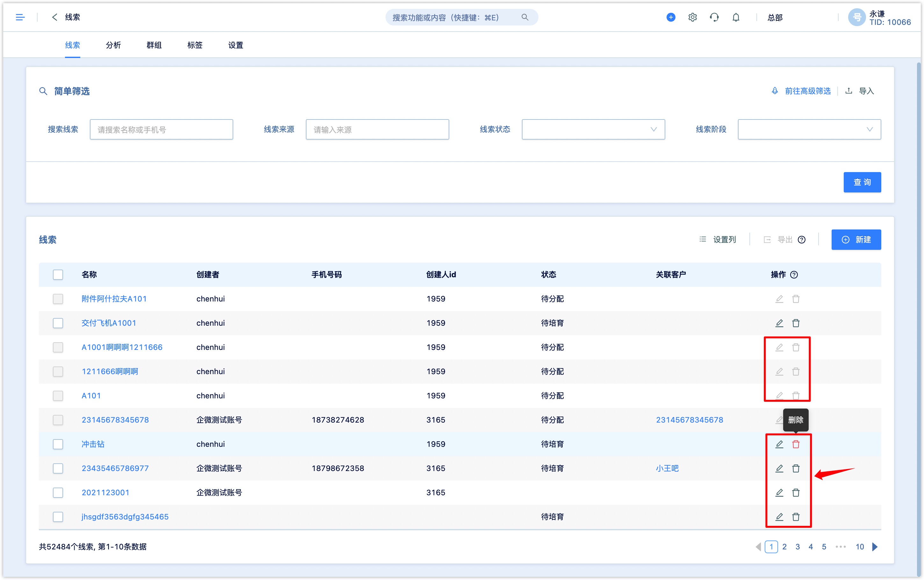Click edit icon for A1001啊啊啊1211666
This screenshot has width=924, height=580.
[x=779, y=347]
